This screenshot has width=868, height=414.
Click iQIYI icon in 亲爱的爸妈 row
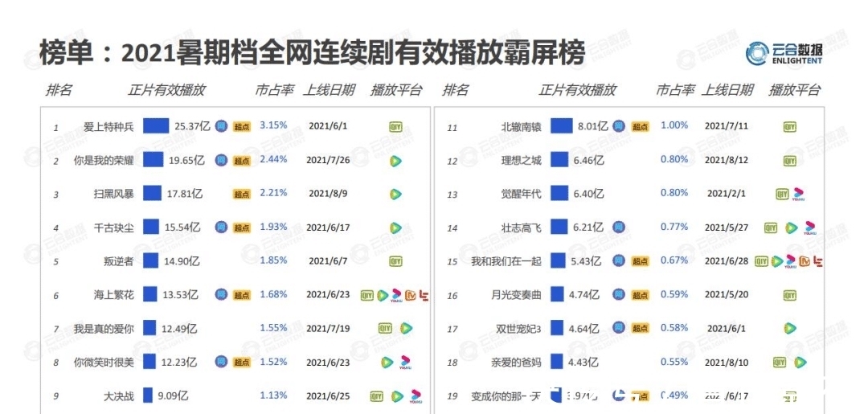tap(780, 362)
